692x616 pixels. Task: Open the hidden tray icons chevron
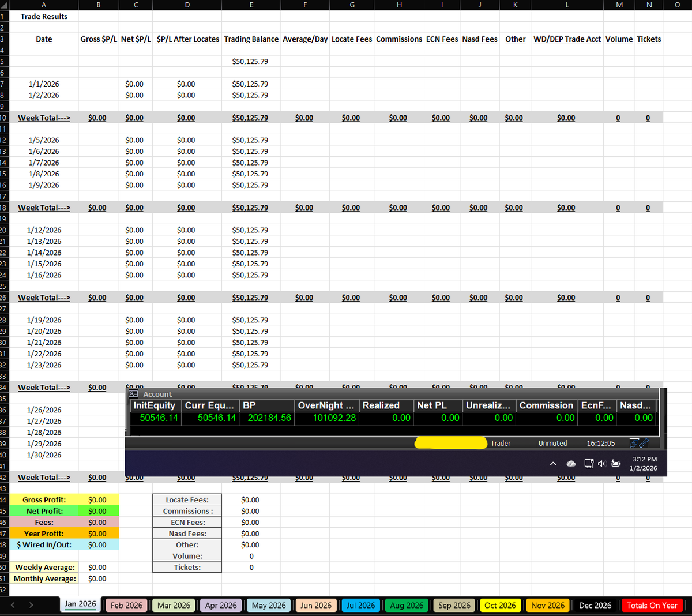point(553,464)
